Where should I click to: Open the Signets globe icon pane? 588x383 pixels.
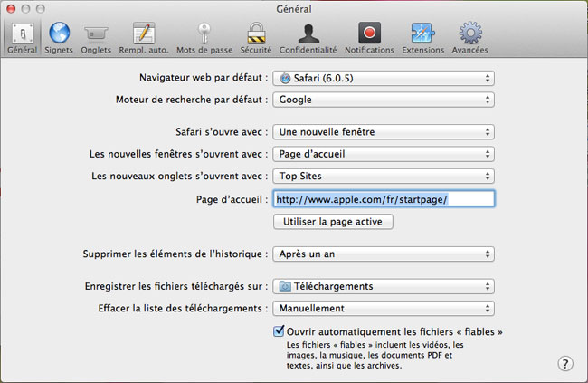[59, 38]
